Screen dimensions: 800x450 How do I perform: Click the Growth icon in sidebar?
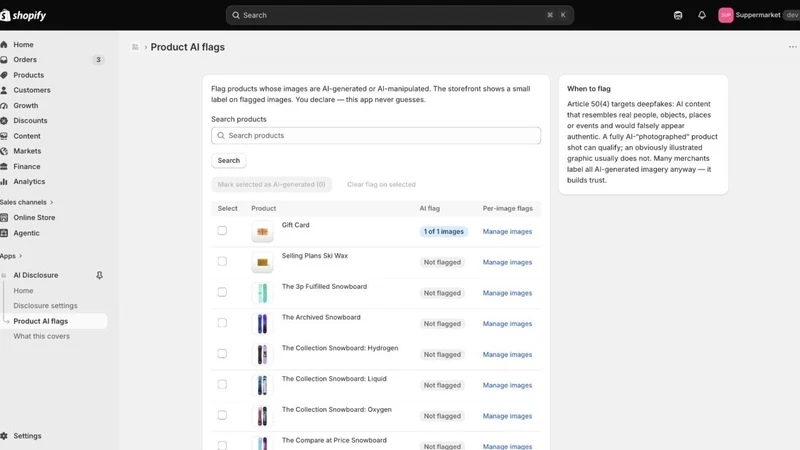click(x=4, y=106)
